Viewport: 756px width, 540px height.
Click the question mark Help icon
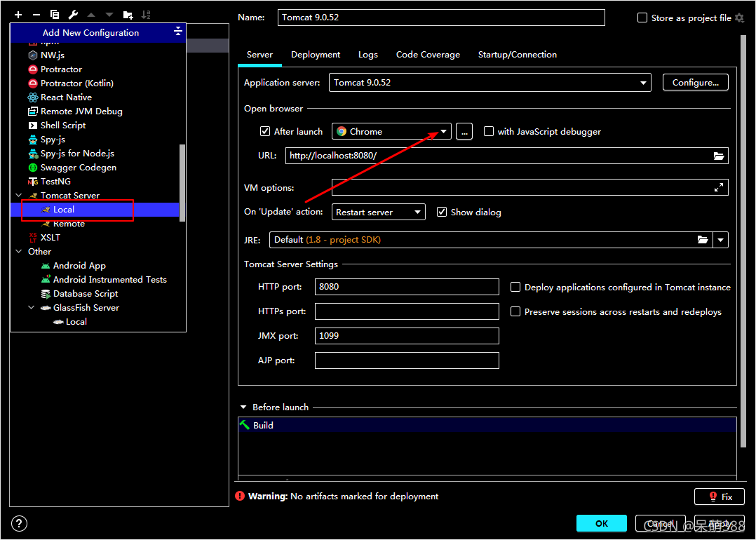click(20, 523)
